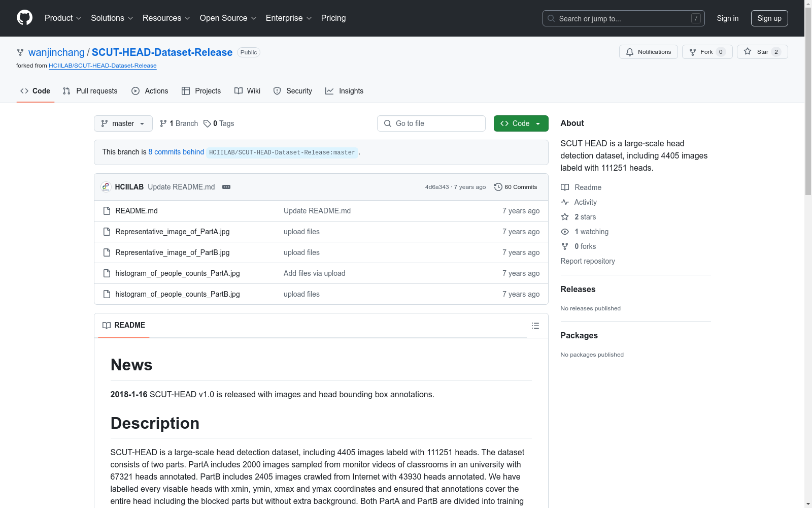This screenshot has height=508, width=812.
Task: Open commit hash 4d6a343
Action: (x=437, y=187)
